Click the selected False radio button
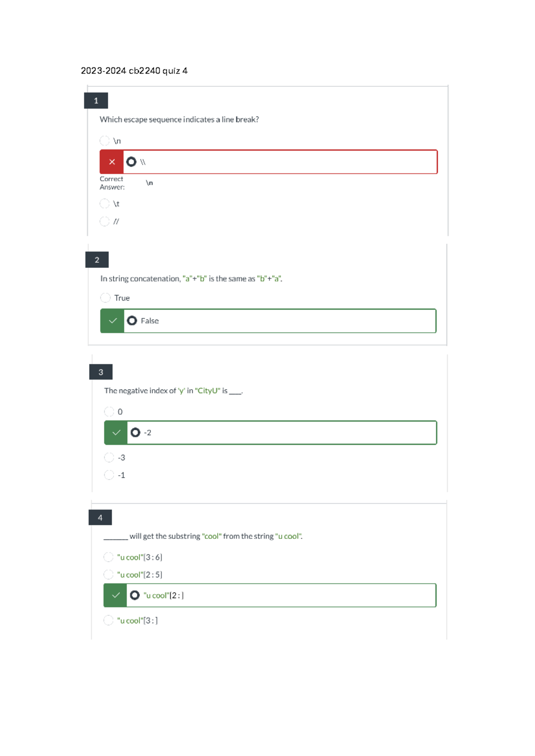The width and height of the screenshot is (535, 756). 132,320
